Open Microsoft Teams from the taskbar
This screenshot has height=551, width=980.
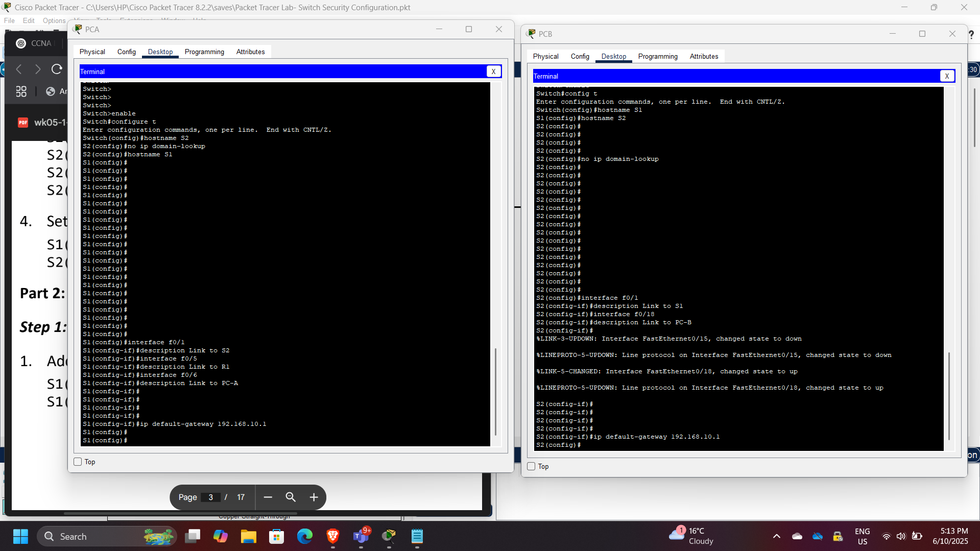[361, 537]
